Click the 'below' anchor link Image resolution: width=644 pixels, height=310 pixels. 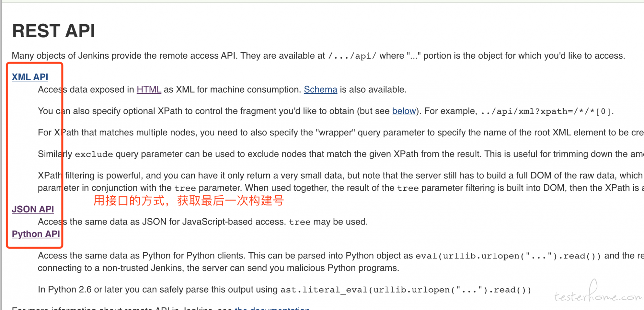click(404, 111)
